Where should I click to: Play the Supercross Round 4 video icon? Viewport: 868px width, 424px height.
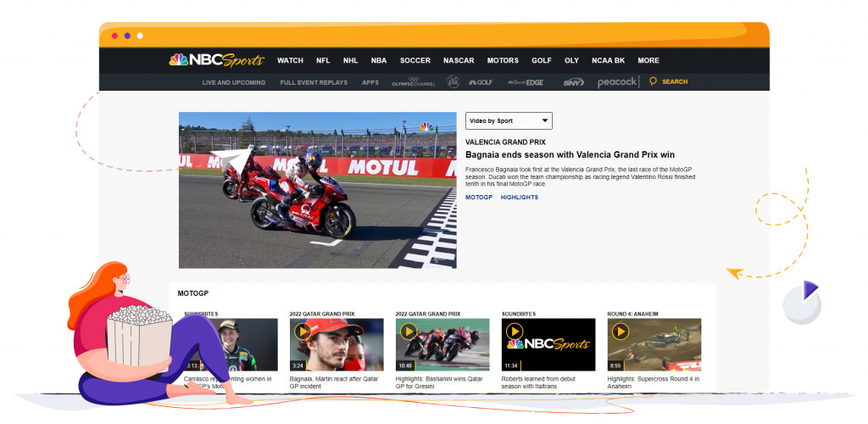click(620, 332)
